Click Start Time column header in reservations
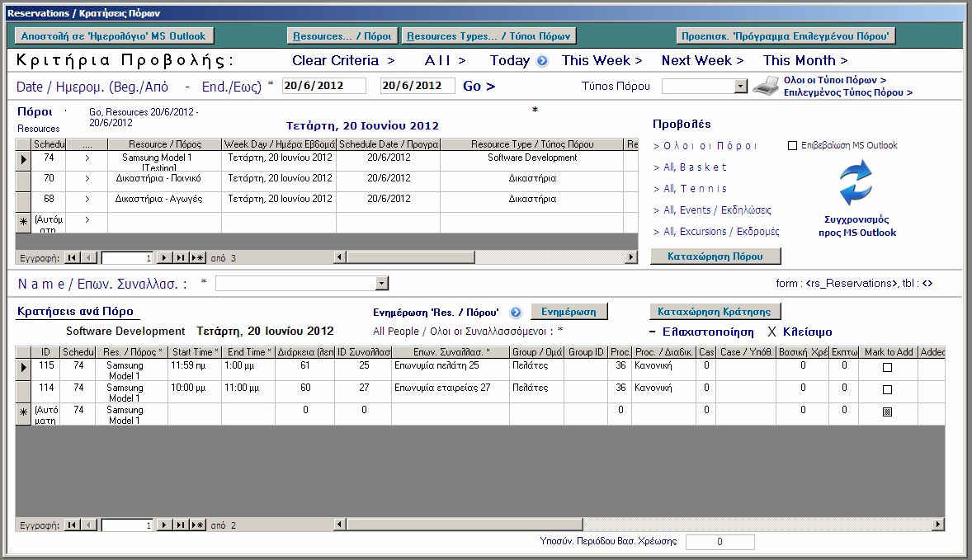This screenshot has height=560, width=972. pos(195,352)
